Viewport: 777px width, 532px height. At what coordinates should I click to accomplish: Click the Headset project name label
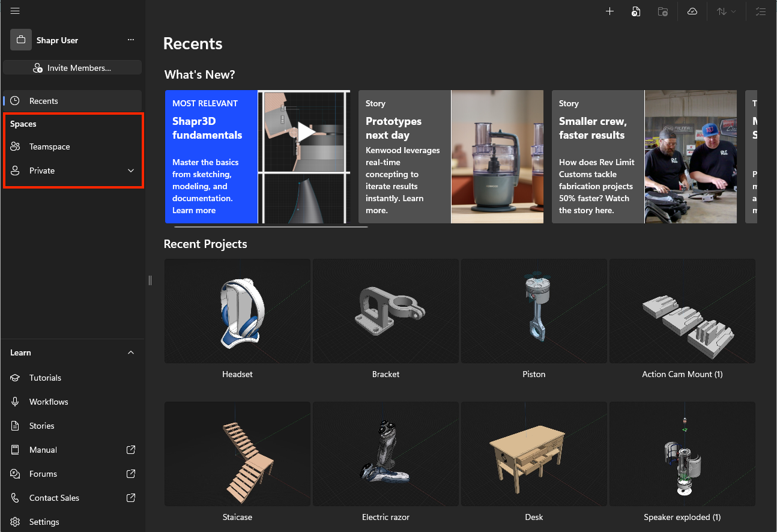(x=237, y=374)
